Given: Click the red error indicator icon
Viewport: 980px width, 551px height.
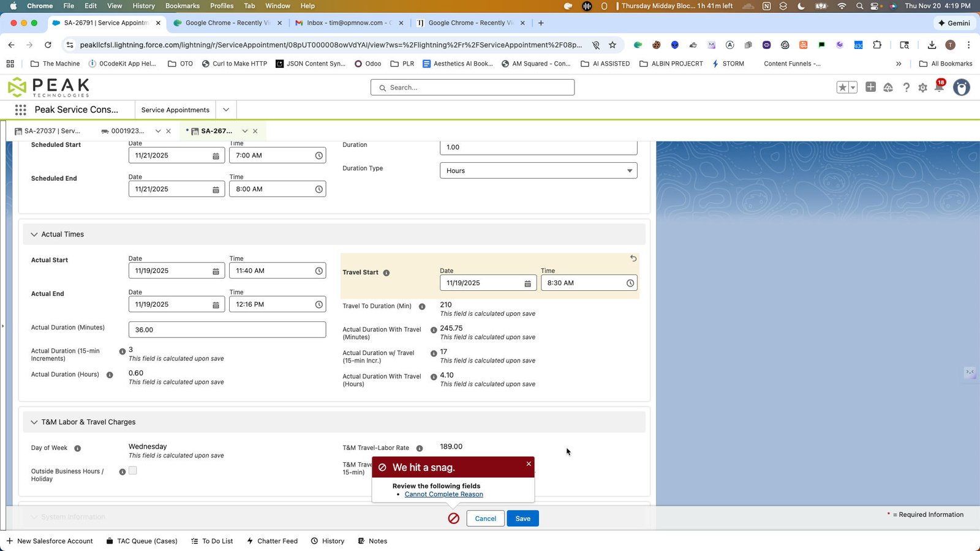Looking at the screenshot, I should tap(454, 519).
